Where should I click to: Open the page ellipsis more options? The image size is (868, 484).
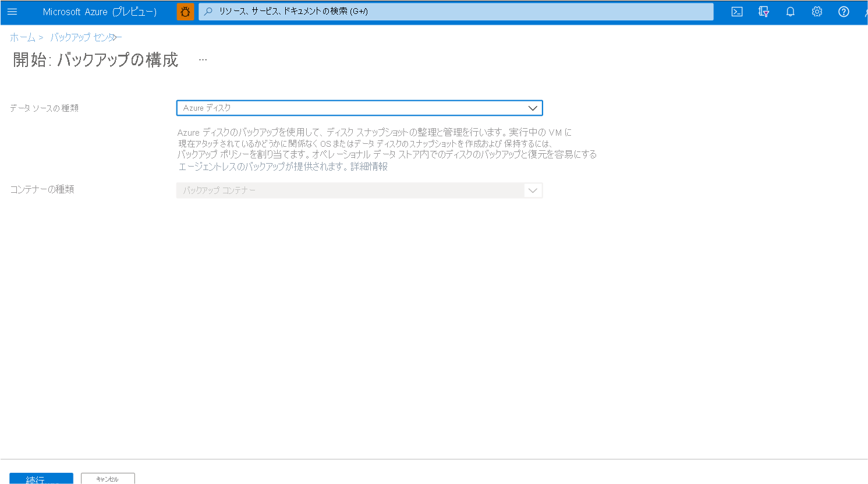[x=203, y=60]
